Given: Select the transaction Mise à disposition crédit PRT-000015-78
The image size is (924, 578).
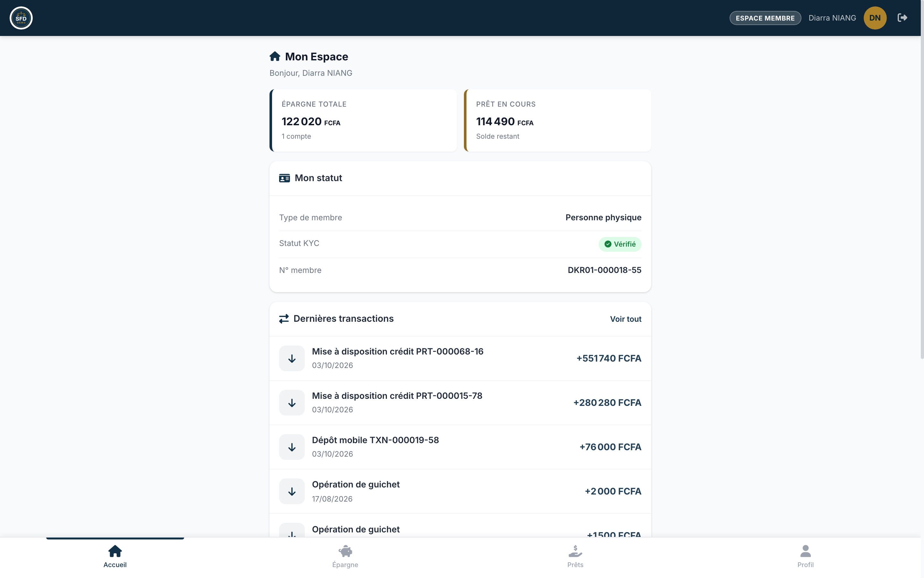Looking at the screenshot, I should pos(460,403).
